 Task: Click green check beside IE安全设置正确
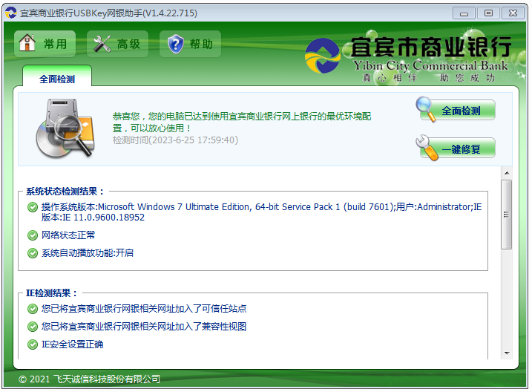coord(32,344)
